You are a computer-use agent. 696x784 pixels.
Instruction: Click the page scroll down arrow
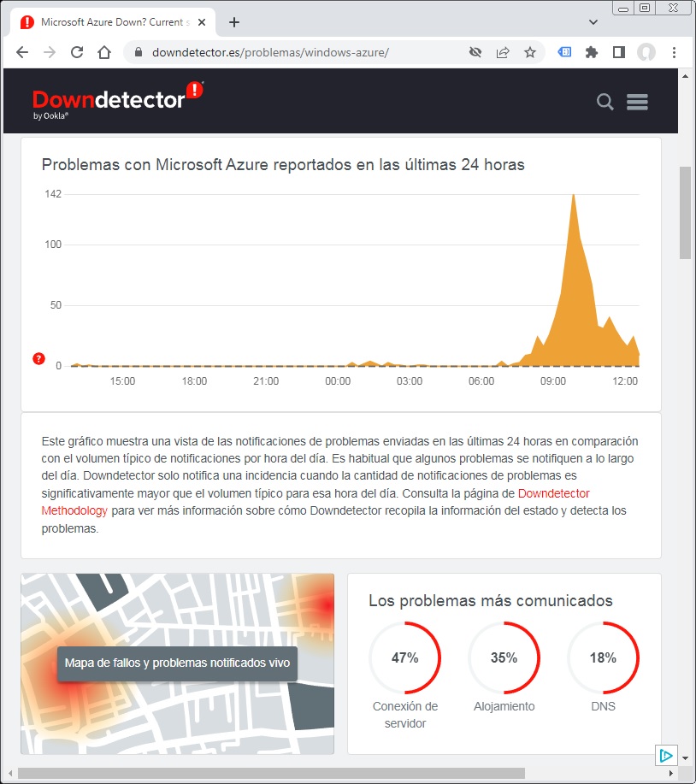click(x=685, y=757)
